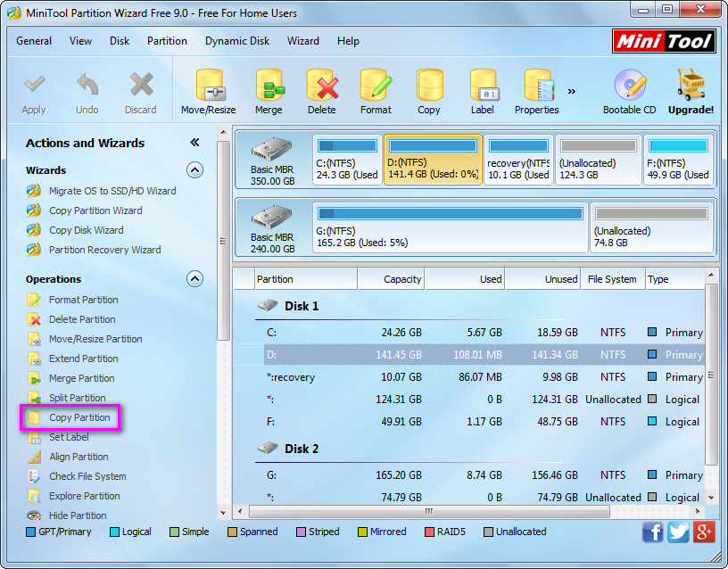Screen dimensions: 728x569
Task: Select the G: row in Disk 2
Action: (469, 475)
